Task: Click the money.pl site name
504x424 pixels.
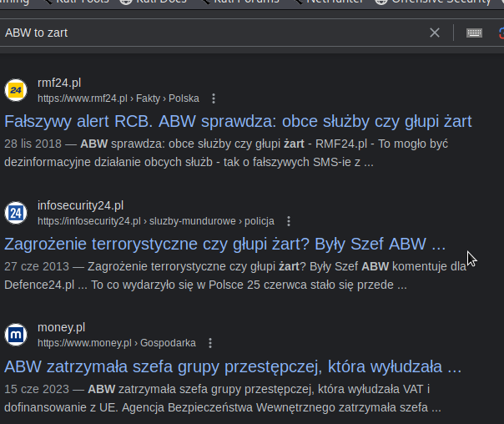Action: 62,327
